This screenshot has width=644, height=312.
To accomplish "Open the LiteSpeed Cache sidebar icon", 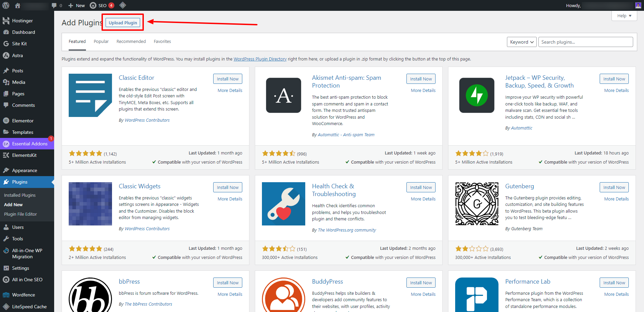I will pos(6,307).
